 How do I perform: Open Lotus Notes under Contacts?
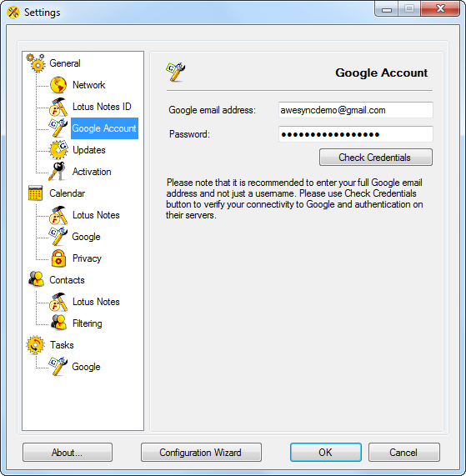(x=96, y=302)
